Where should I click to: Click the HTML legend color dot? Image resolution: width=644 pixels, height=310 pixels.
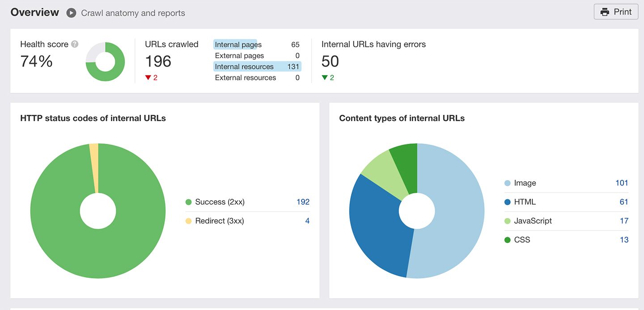508,202
